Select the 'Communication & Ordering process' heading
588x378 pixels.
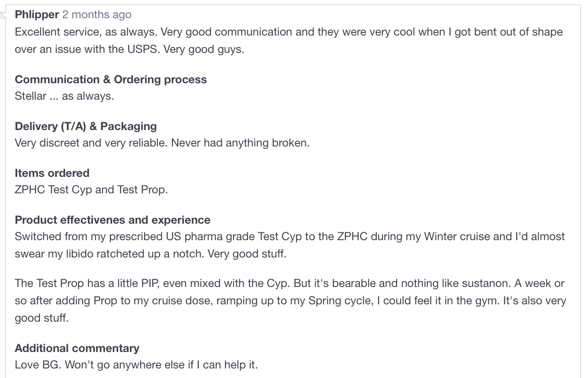pyautogui.click(x=111, y=79)
